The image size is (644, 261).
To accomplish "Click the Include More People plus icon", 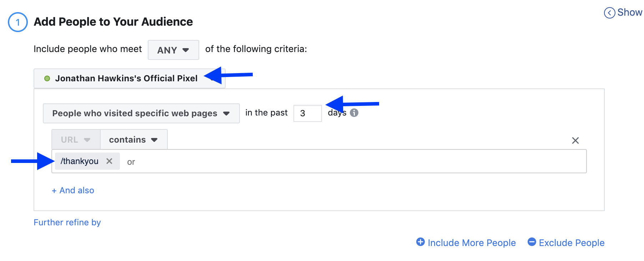I will [x=421, y=242].
